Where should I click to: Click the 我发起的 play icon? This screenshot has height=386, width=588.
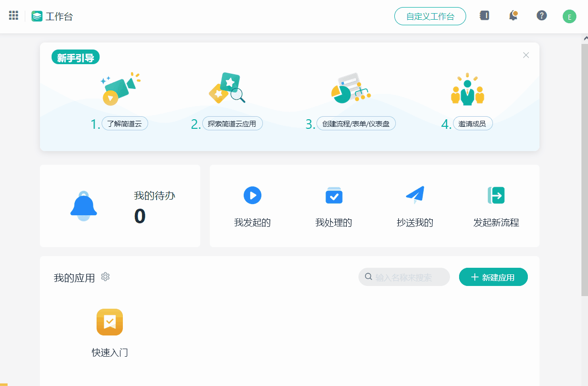(x=252, y=195)
